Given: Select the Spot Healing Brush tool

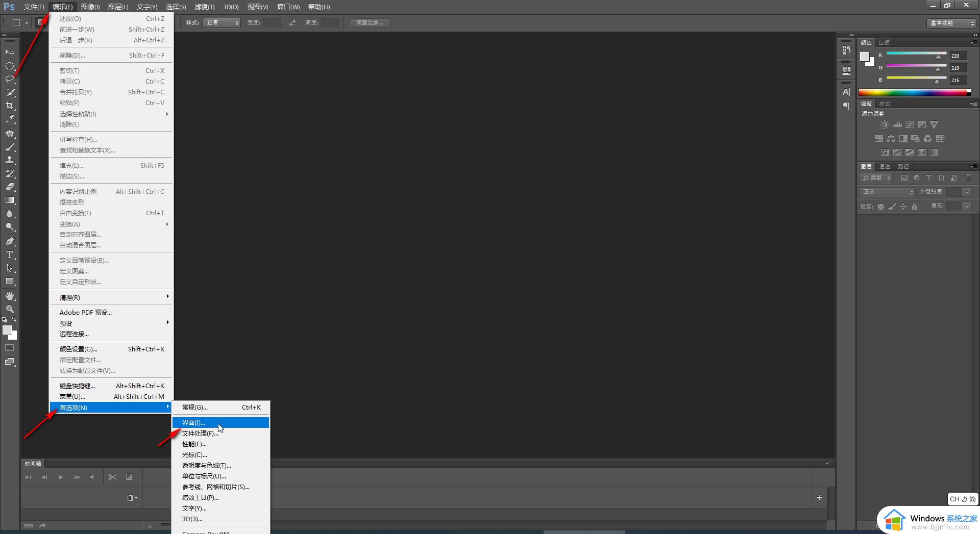Looking at the screenshot, I should pos(10,134).
